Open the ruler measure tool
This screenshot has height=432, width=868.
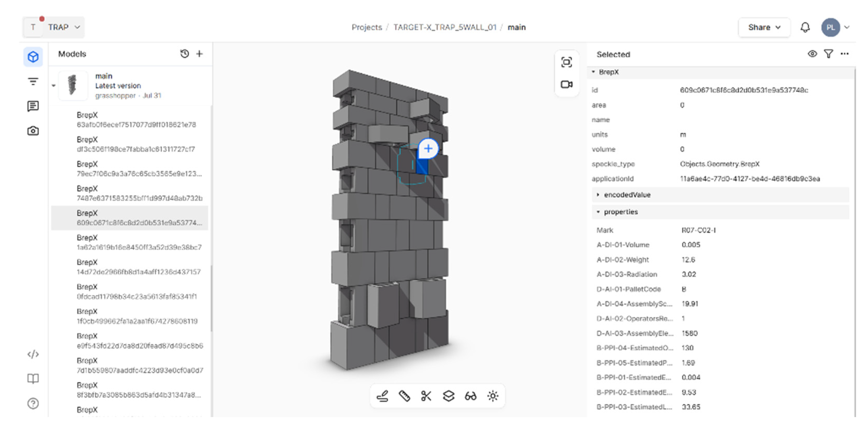405,396
